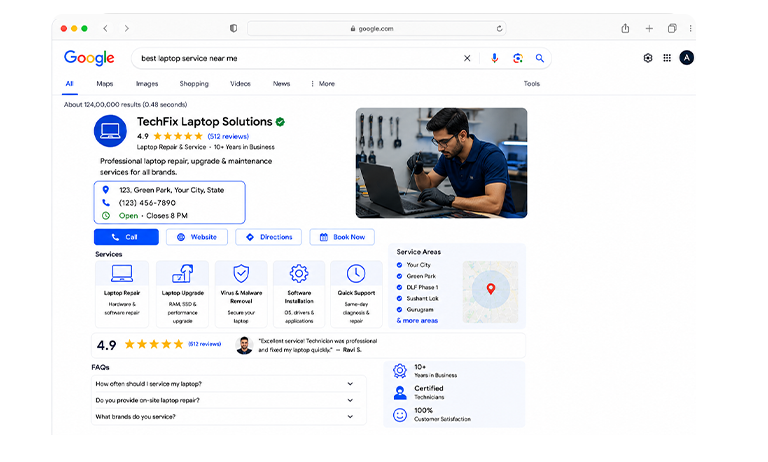Click the Directions button
768x462 pixels.
coord(268,237)
